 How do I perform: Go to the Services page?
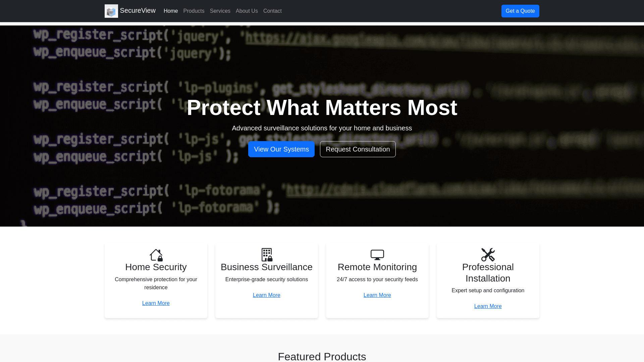coord(220,11)
